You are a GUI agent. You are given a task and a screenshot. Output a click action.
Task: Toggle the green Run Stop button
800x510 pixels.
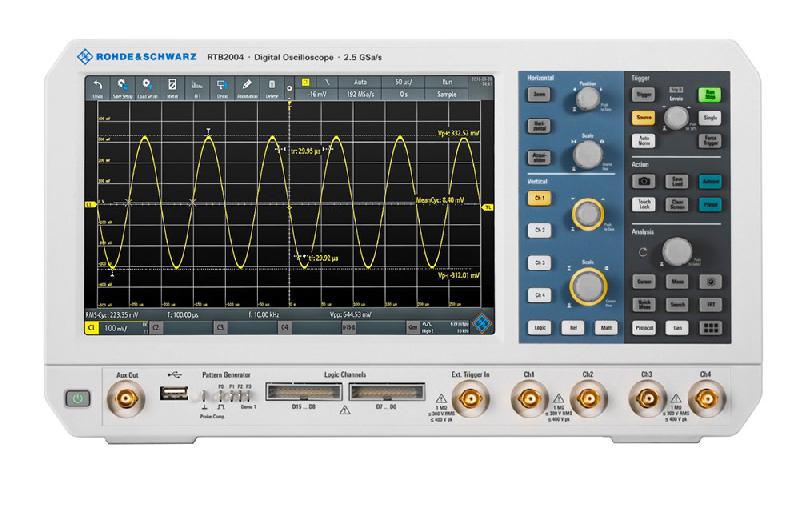point(710,93)
